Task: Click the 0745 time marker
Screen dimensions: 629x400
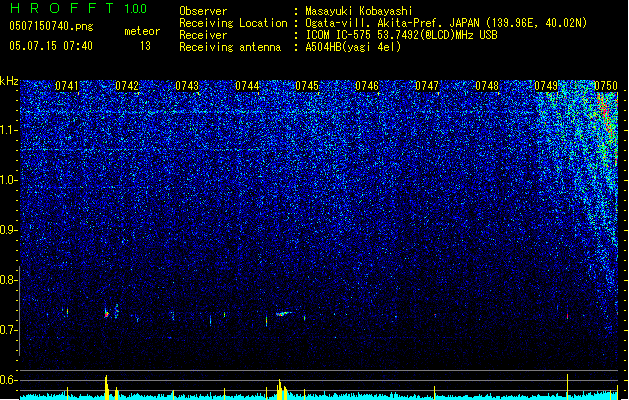Action: click(307, 86)
